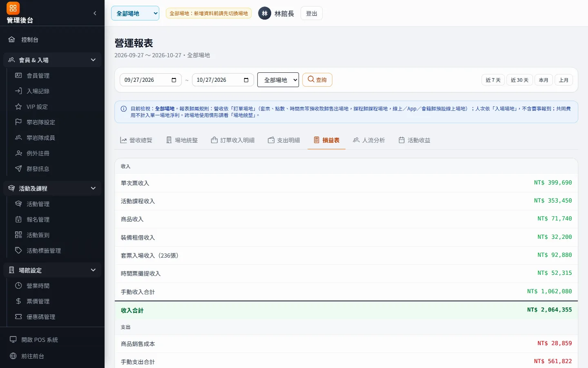Collapse the 活動及課程 section
The width and height of the screenshot is (588, 368).
tap(52, 188)
